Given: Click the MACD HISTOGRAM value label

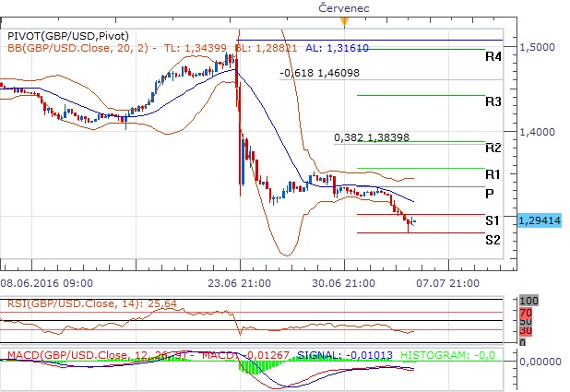Looking at the screenshot, I should (x=447, y=355).
